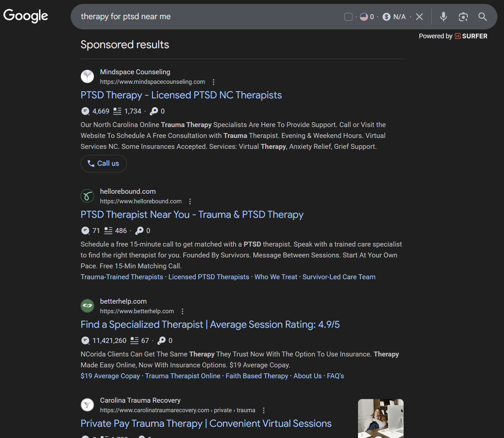504x438 pixels.
Task: Toggle the Surfer checkbox in search bar
Action: [x=348, y=17]
